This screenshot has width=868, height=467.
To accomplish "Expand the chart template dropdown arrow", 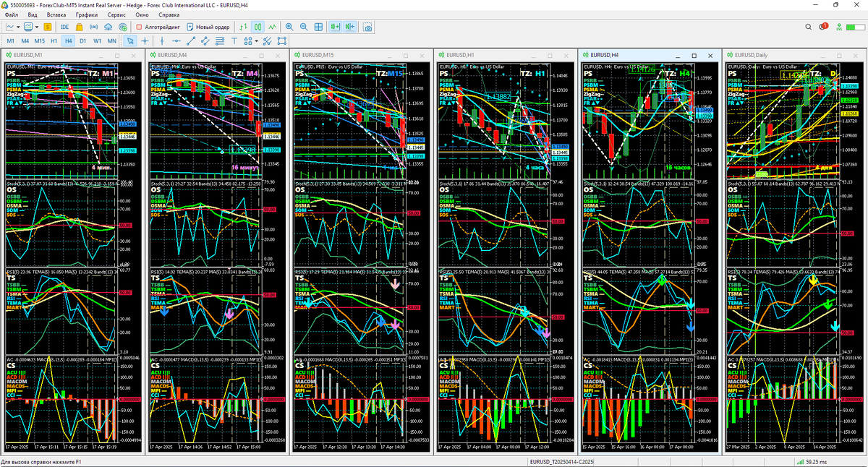I will [x=37, y=27].
